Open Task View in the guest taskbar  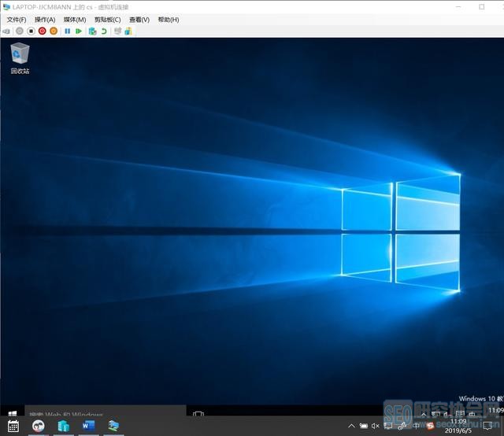coord(198,413)
